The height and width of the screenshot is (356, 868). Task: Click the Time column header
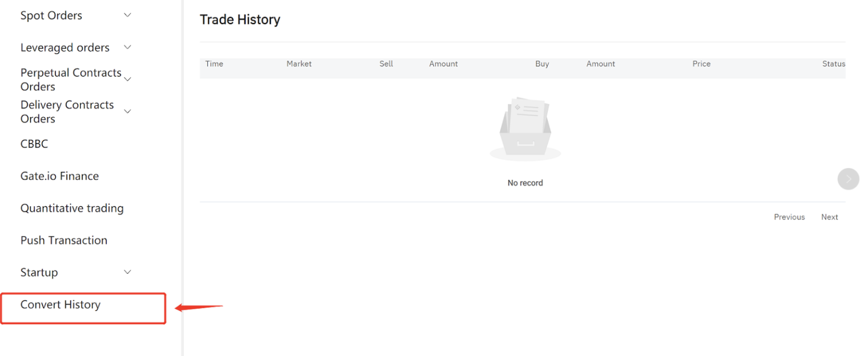pos(214,64)
